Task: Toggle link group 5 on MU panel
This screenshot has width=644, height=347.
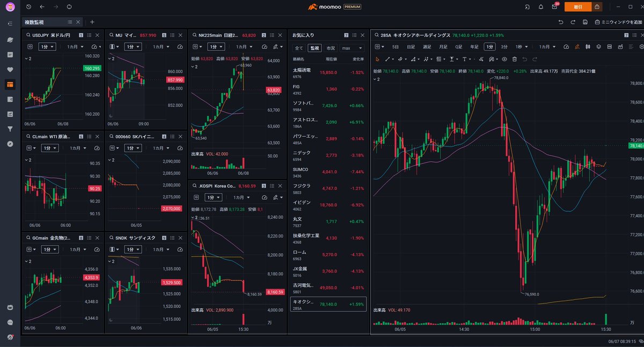Action: tap(164, 35)
